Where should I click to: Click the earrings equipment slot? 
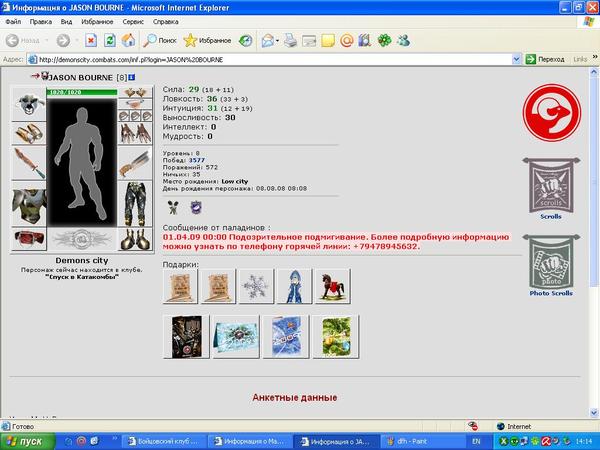[135, 92]
